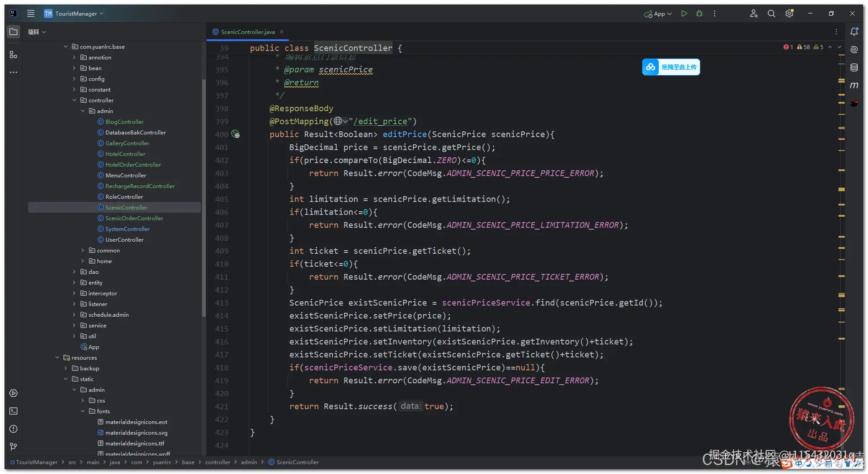Debug the App configuration

699,13
